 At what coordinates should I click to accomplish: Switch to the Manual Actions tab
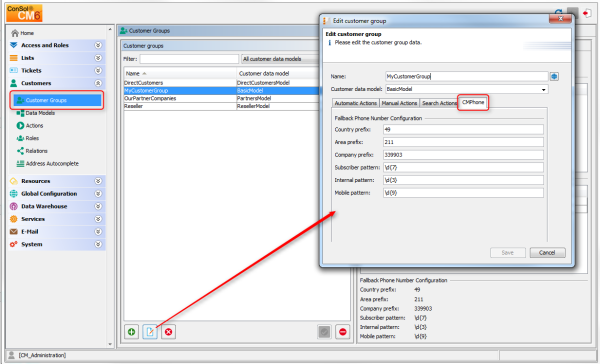399,103
